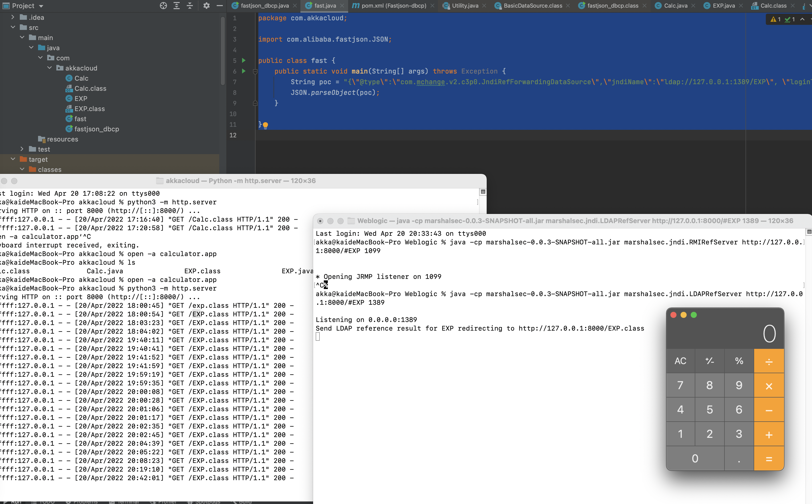Viewport: 812px width, 504px height.
Task: Minimize the Calculator with the yellow button
Action: pos(684,315)
